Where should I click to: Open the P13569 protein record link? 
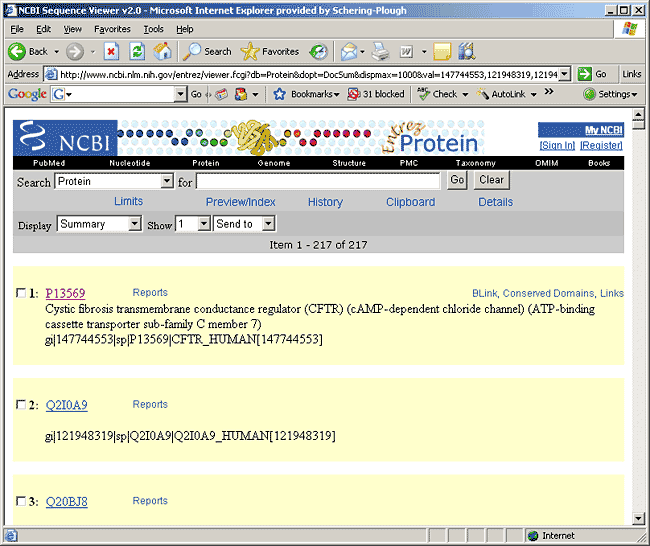tap(65, 293)
